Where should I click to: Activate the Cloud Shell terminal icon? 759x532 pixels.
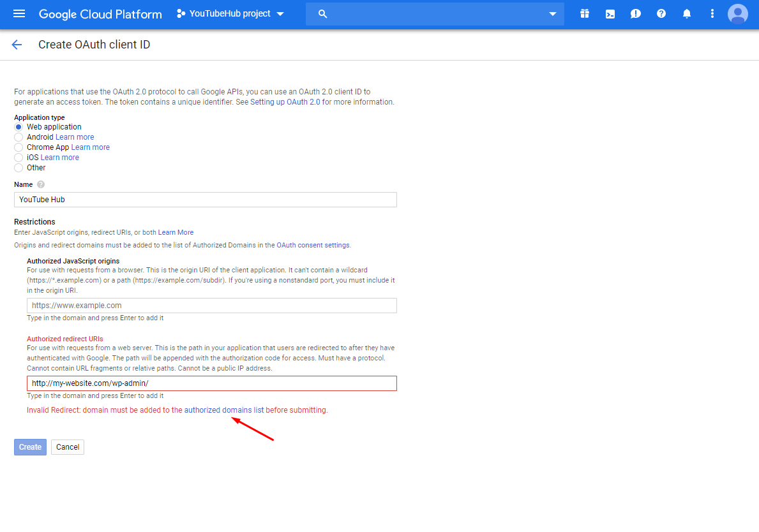[610, 13]
